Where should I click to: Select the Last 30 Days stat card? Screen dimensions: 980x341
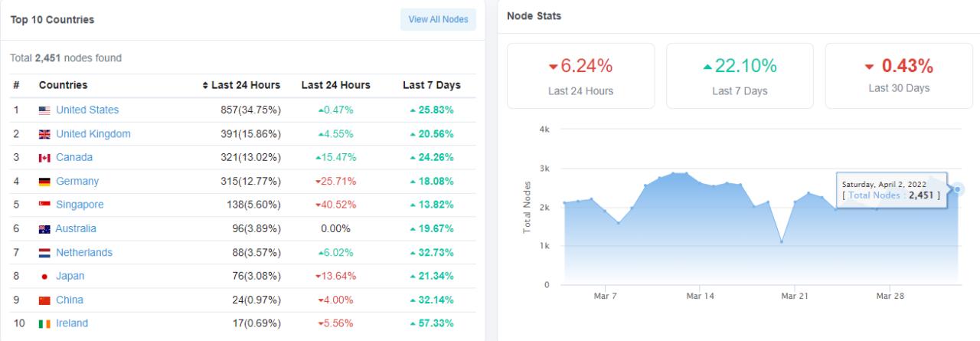[899, 75]
